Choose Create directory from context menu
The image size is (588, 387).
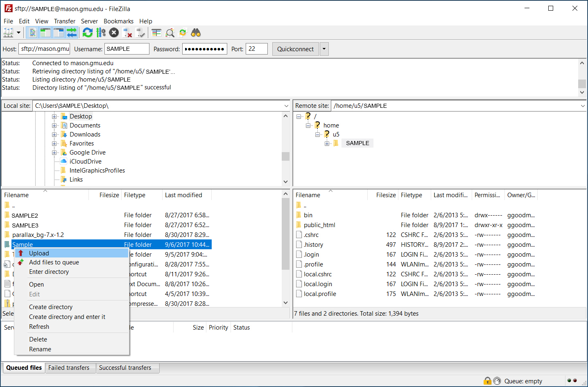72,307
